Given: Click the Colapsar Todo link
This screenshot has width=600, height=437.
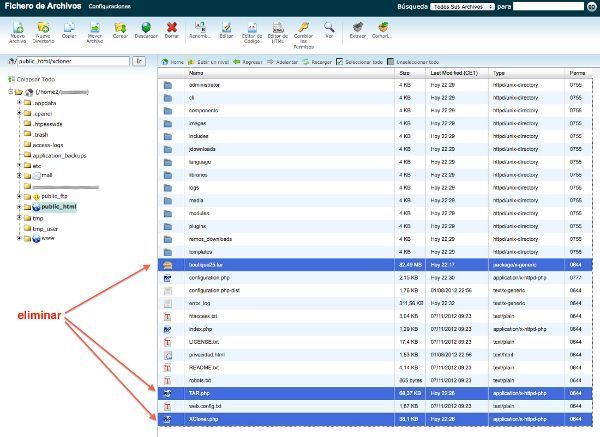Looking at the screenshot, I should pyautogui.click(x=31, y=79).
